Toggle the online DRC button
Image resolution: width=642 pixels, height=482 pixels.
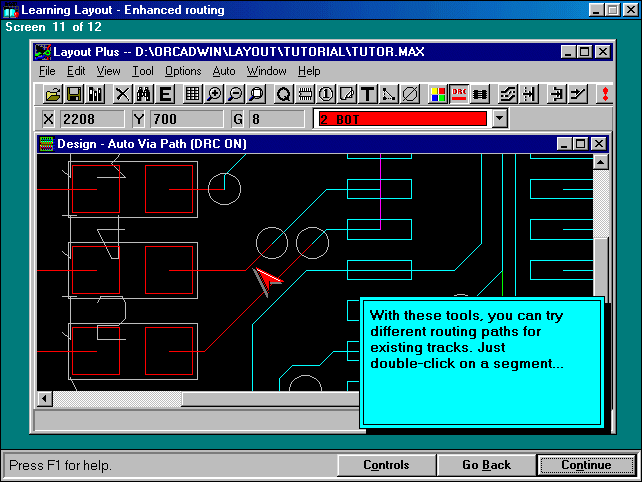(x=459, y=94)
